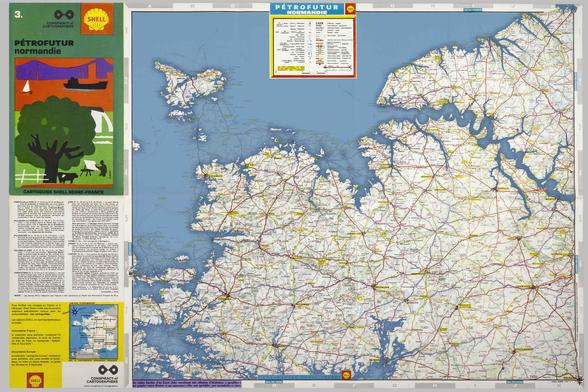Click the white sailboat in the cover illustration
The height and width of the screenshot is (392, 588).
click(26, 87)
